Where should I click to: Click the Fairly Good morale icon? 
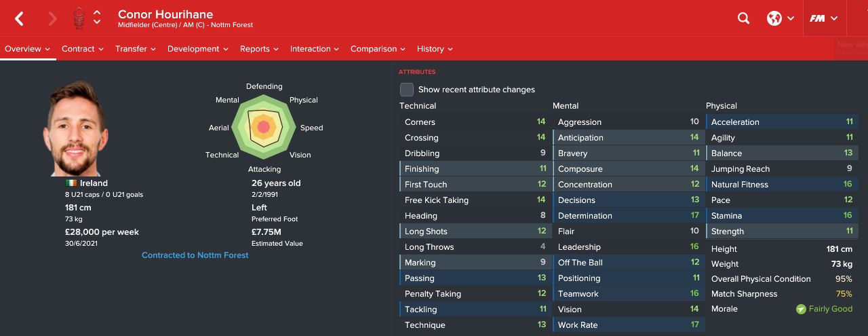tap(801, 309)
